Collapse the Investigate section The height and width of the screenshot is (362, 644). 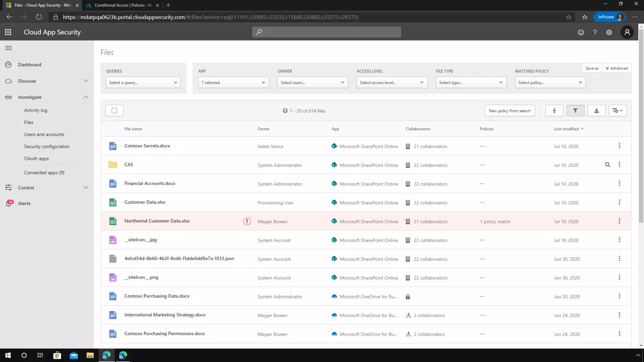(x=86, y=97)
